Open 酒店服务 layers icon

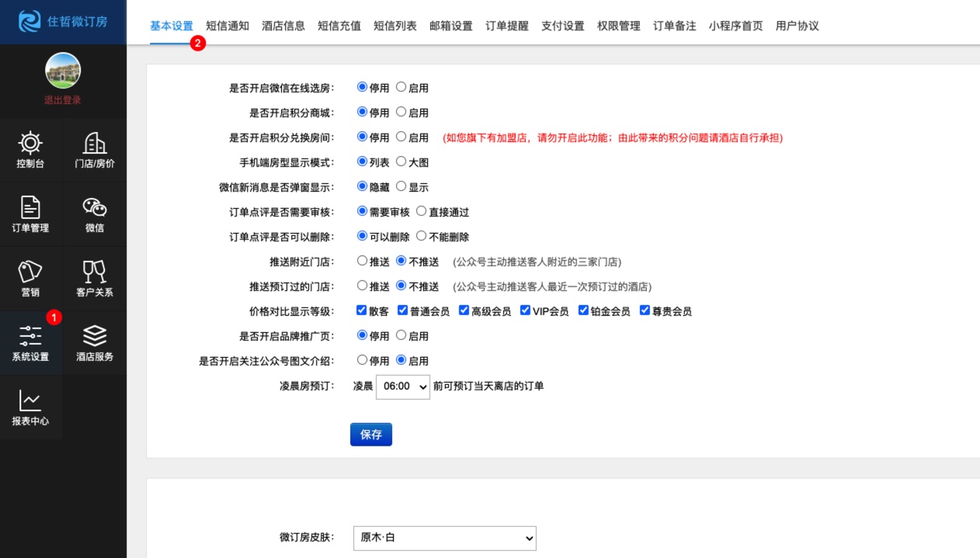pos(95,337)
